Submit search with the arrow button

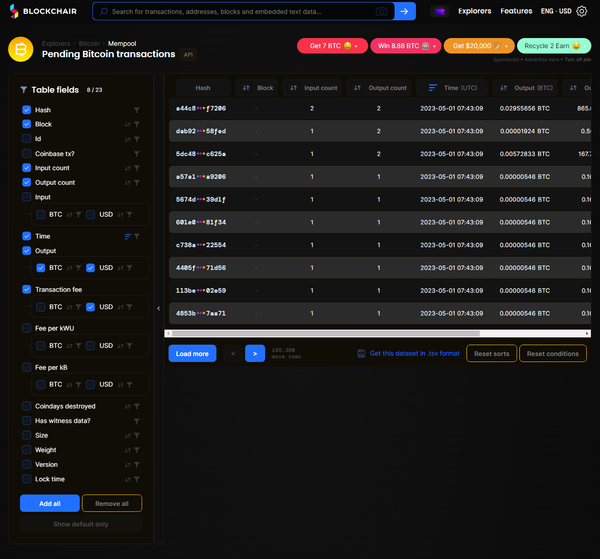(x=404, y=11)
